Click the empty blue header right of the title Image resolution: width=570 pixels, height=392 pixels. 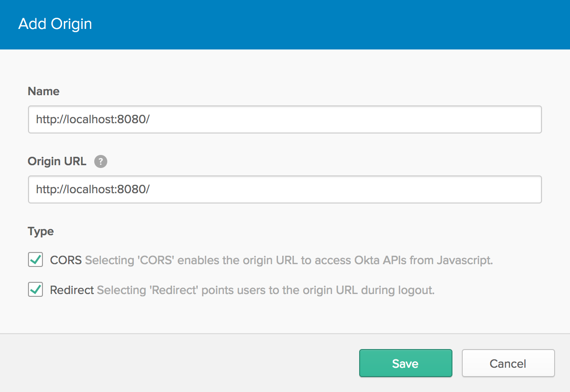[x=327, y=24]
